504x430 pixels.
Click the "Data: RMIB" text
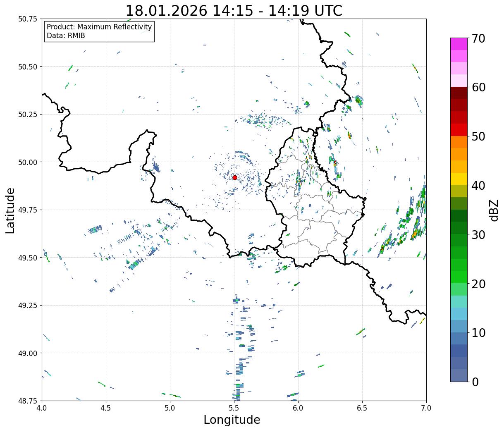[x=66, y=36]
